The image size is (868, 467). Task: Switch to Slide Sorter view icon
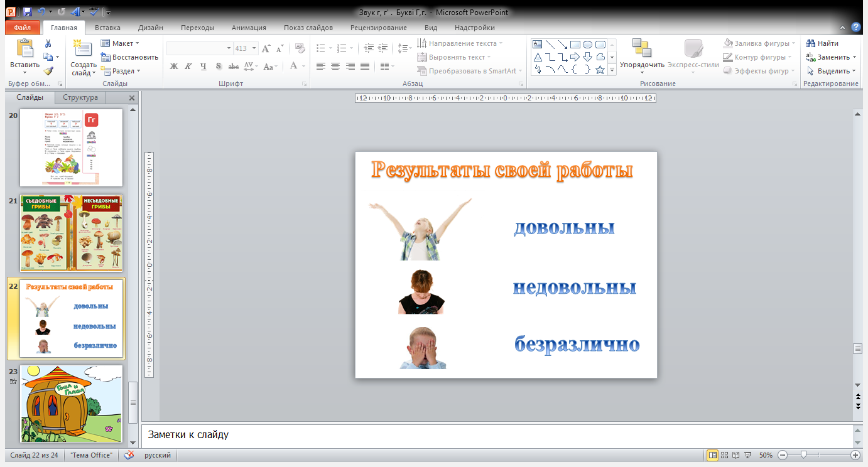coord(725,455)
